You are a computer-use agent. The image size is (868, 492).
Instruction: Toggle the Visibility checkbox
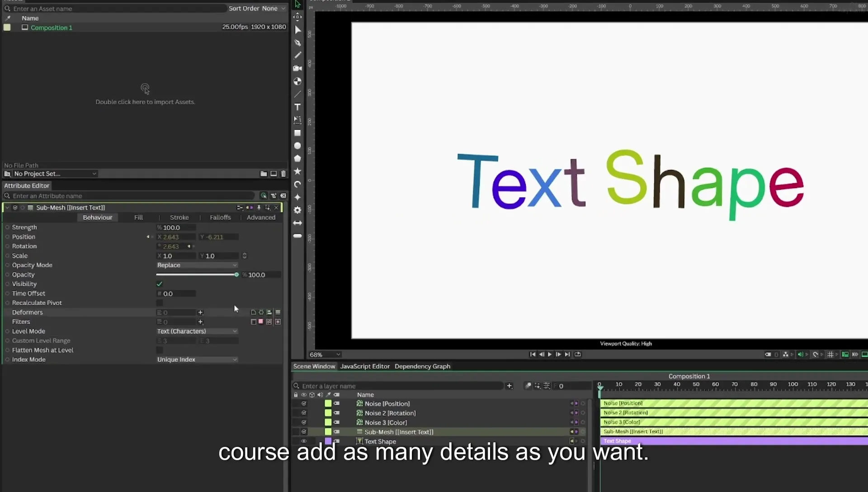tap(160, 284)
